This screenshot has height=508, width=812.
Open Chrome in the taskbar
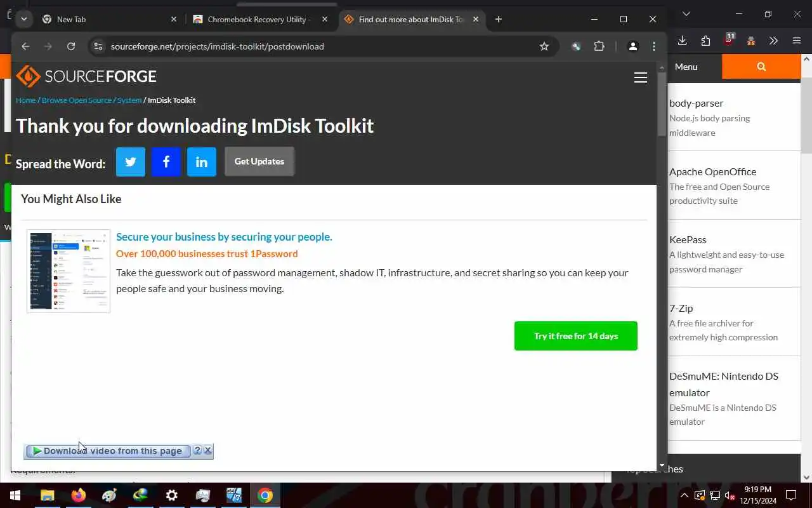click(265, 495)
